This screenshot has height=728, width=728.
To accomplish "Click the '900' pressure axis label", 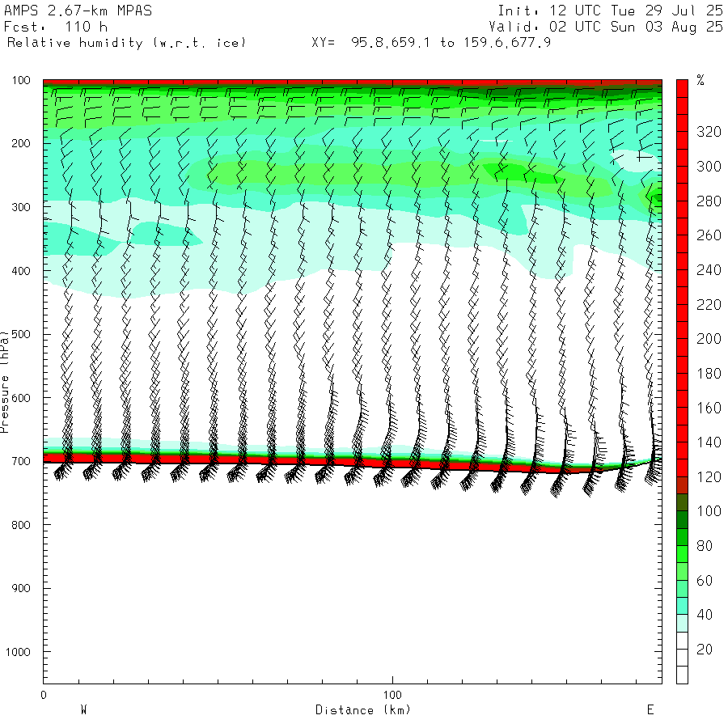I will pos(21,588).
